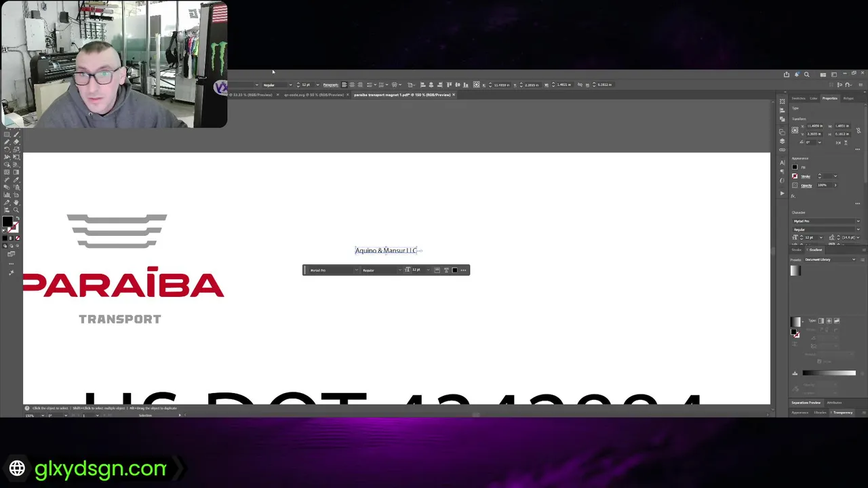Image resolution: width=868 pixels, height=488 pixels.
Task: Click Swap Fill and Stroke arrow
Action: [18, 218]
